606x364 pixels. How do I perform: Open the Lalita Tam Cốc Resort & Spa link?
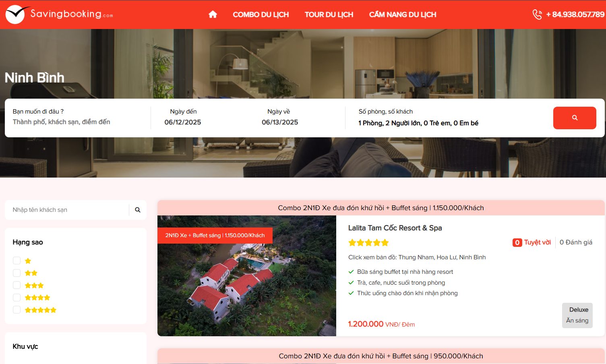click(x=395, y=228)
